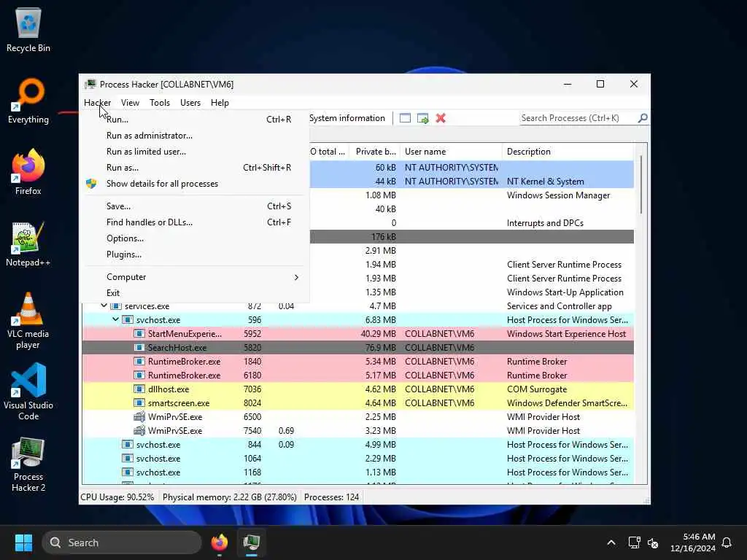Click Physical memory status bar entry
Screen dimensions: 747x560
[230, 497]
